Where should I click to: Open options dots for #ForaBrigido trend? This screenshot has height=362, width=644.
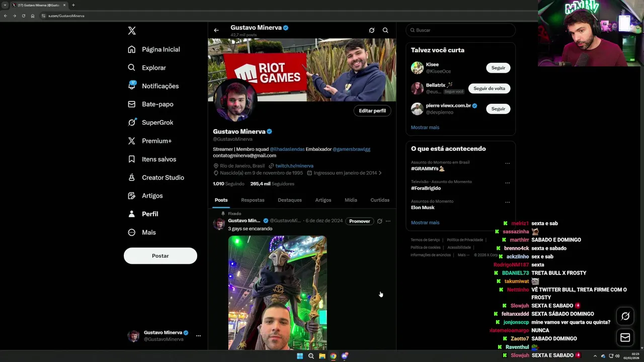pos(507,183)
